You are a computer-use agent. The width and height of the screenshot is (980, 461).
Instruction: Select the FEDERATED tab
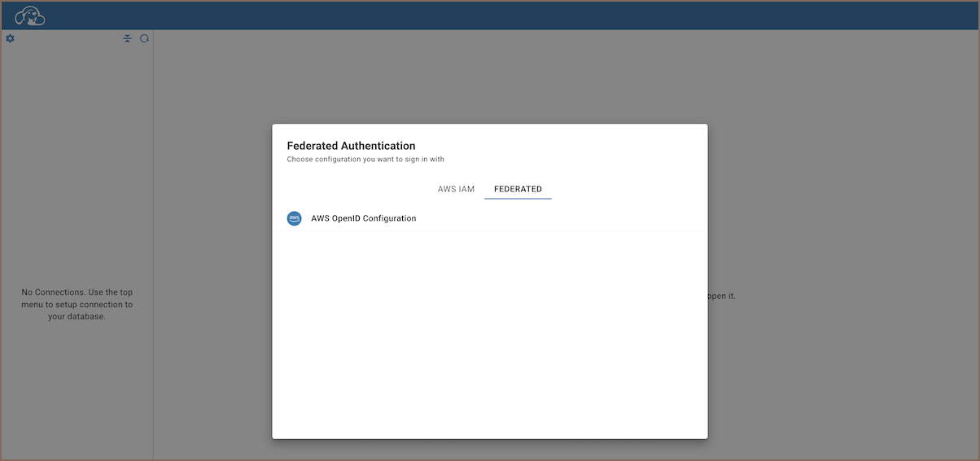tap(518, 189)
